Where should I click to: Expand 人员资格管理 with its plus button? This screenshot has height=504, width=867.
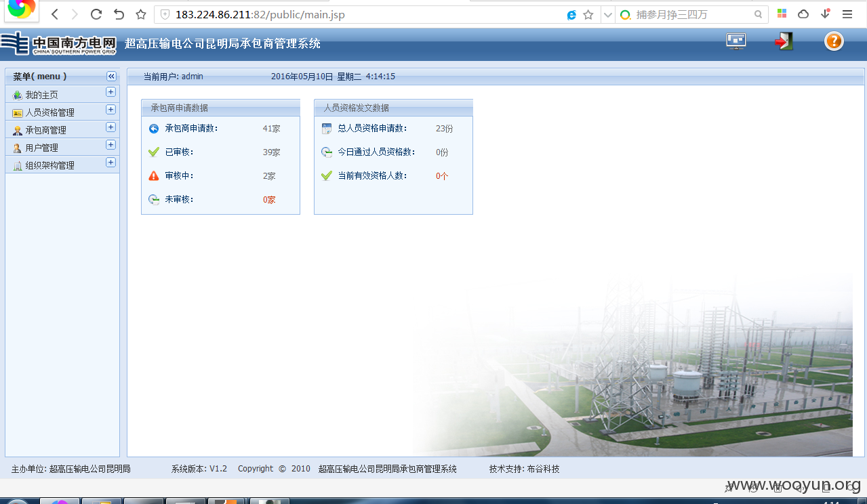(110, 110)
